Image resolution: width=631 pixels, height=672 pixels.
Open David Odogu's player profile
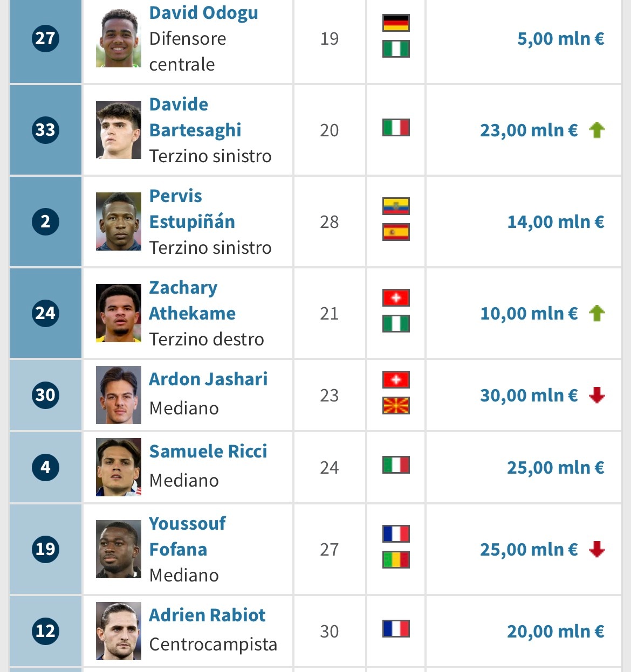click(x=203, y=13)
